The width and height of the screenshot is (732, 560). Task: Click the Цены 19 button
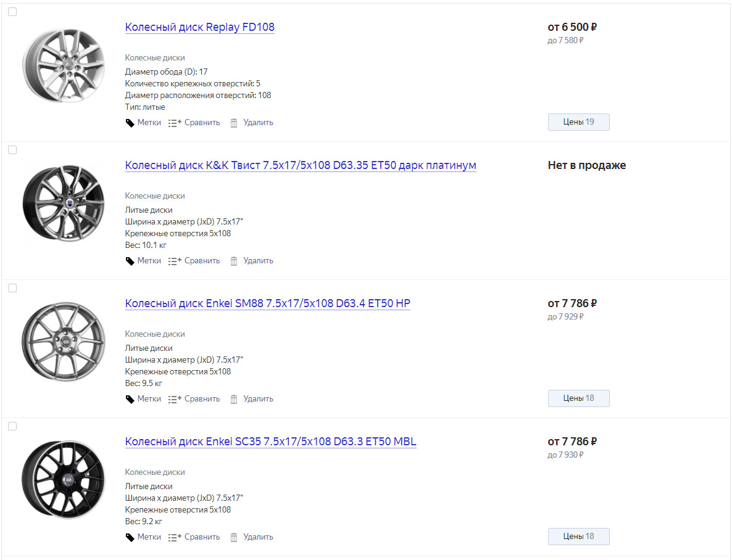click(x=578, y=122)
